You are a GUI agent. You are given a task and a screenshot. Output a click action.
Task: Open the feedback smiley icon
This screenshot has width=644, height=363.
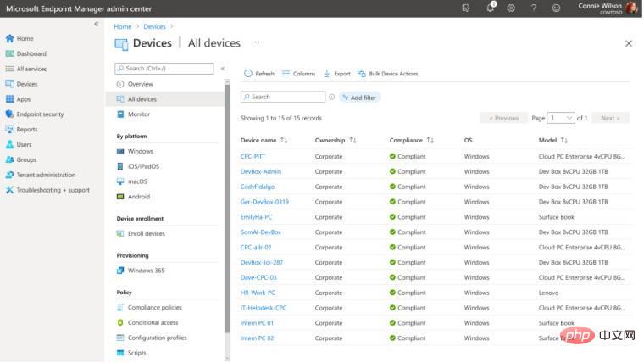(x=556, y=8)
